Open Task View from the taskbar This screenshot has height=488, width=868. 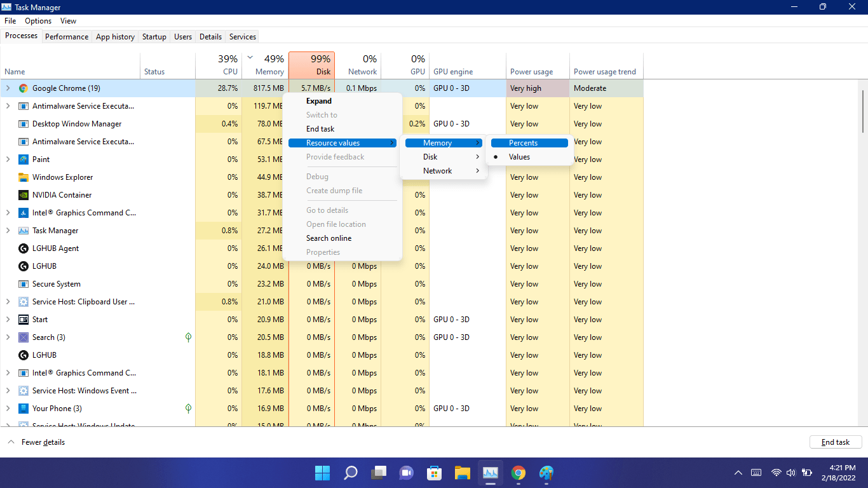click(x=379, y=473)
